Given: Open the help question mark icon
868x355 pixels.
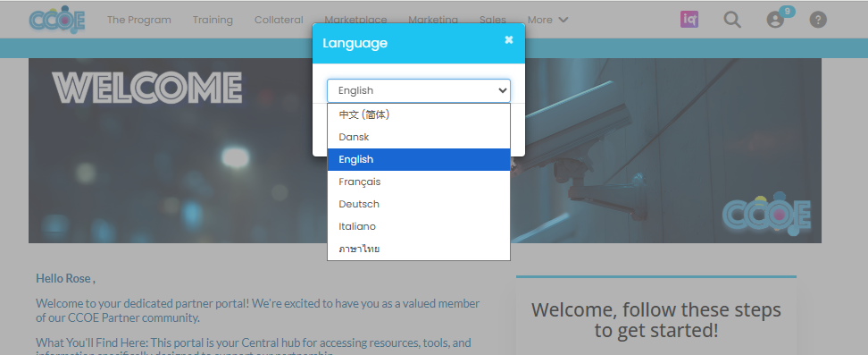Looking at the screenshot, I should [x=818, y=20].
